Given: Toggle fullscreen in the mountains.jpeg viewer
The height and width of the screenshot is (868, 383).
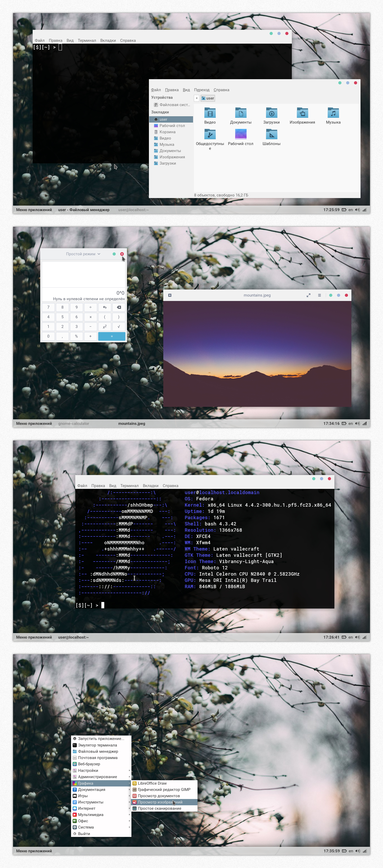Looking at the screenshot, I should (308, 295).
